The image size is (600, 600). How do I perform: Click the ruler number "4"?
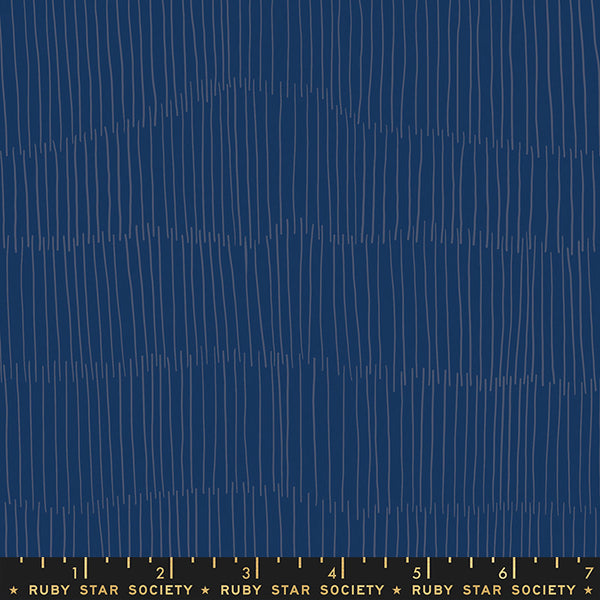[x=332, y=573]
